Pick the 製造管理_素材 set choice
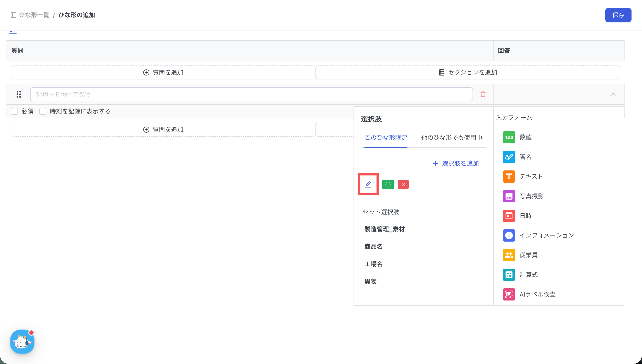Viewport: 642px width, 364px height. pos(384,229)
